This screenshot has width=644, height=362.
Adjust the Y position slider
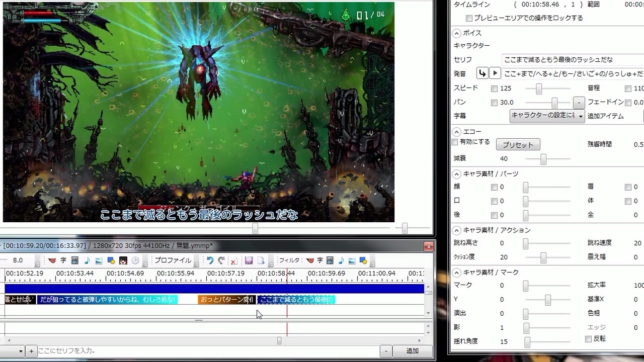click(x=548, y=300)
